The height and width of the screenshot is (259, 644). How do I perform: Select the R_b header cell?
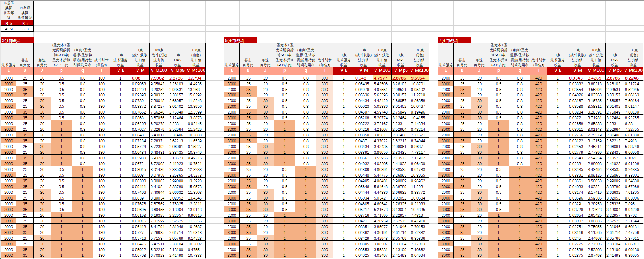click(9, 23)
